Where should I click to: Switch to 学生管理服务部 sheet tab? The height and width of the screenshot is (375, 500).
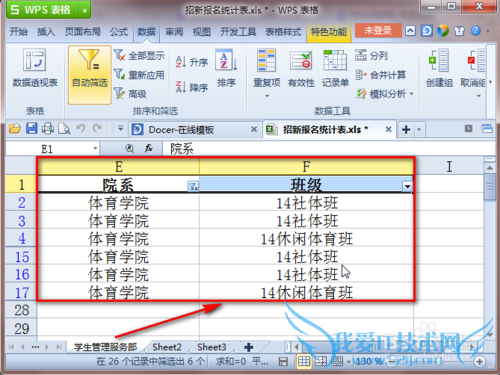pyautogui.click(x=105, y=347)
